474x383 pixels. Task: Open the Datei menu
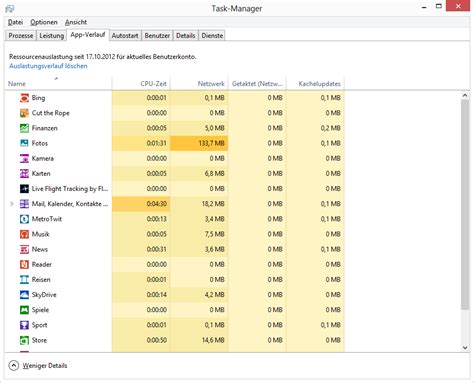[x=15, y=22]
